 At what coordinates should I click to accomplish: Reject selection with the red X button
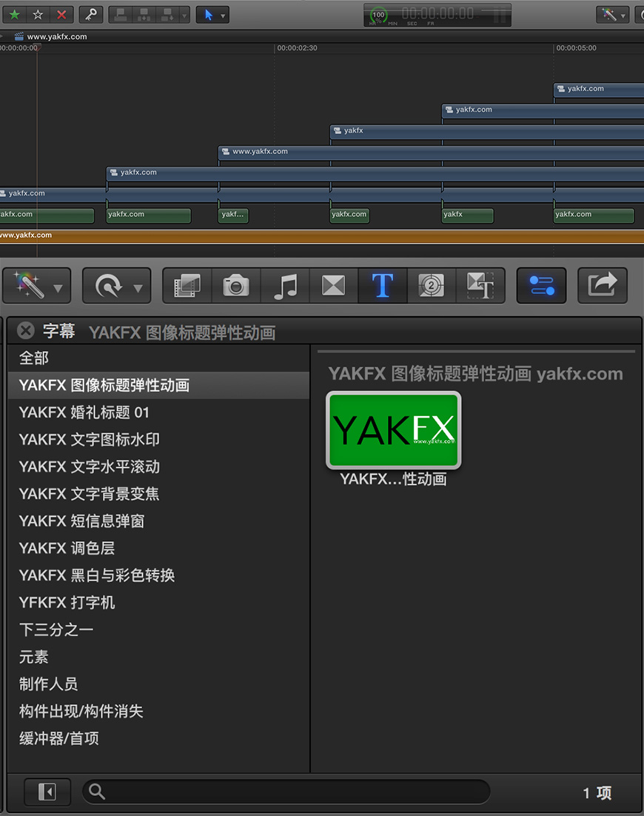[x=61, y=15]
